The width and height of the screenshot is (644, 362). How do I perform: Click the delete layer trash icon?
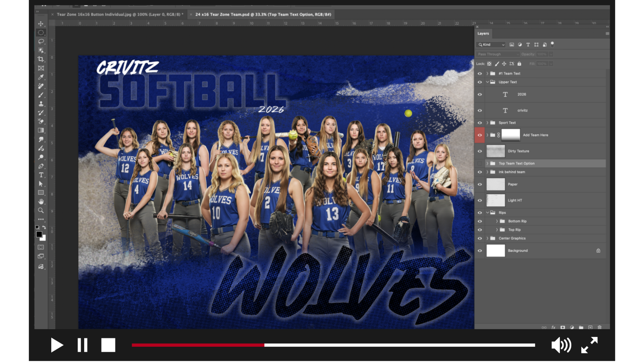(x=599, y=327)
